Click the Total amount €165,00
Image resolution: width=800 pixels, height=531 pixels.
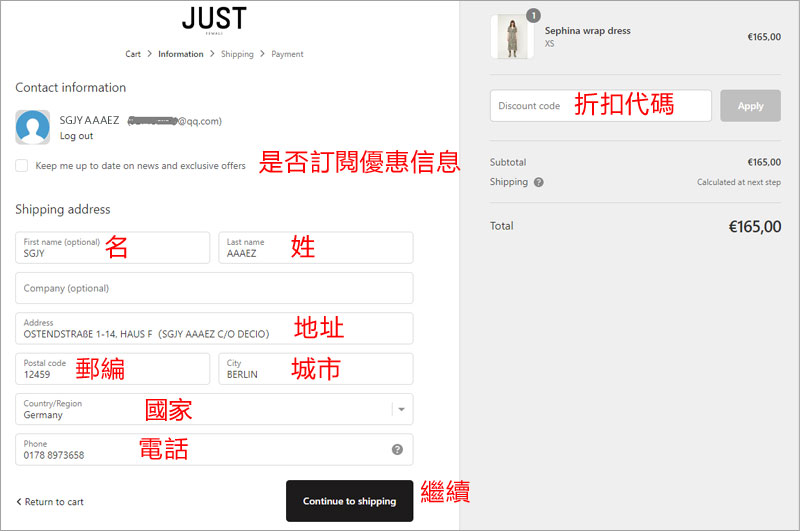pos(755,226)
